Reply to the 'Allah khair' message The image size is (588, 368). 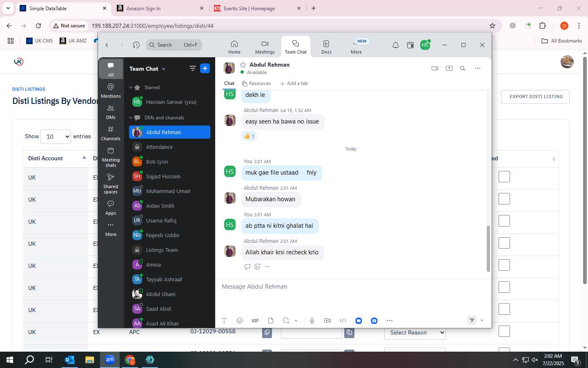click(x=247, y=267)
